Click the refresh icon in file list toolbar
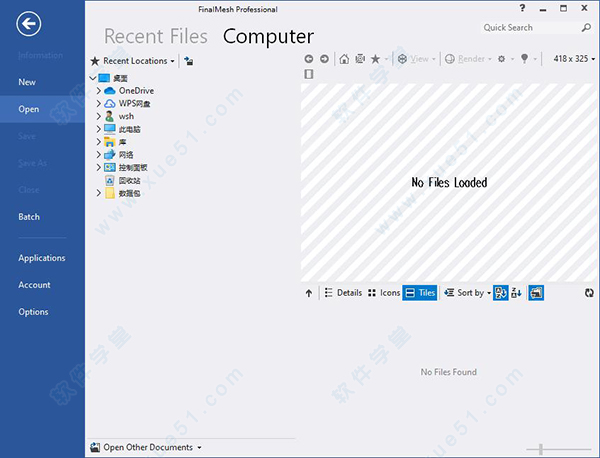This screenshot has width=600, height=458. click(x=589, y=293)
